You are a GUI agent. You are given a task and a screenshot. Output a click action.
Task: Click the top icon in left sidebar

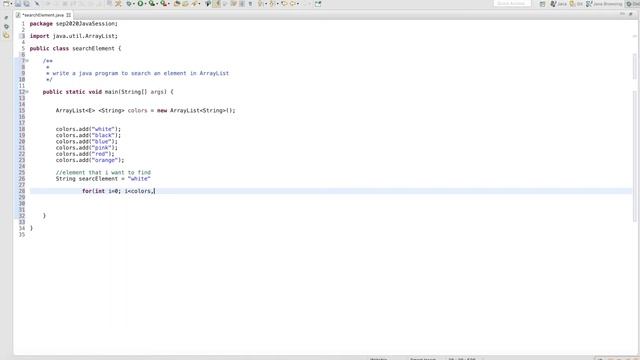click(6, 18)
